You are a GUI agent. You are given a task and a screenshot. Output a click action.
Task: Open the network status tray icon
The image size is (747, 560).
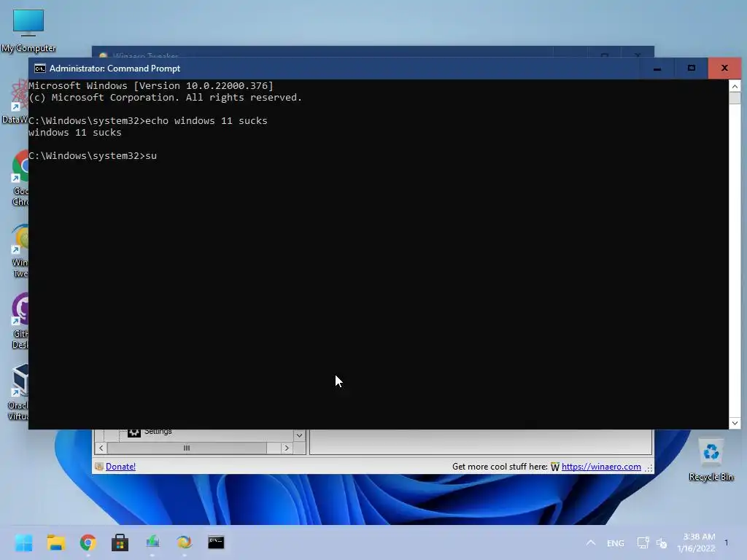coord(643,542)
